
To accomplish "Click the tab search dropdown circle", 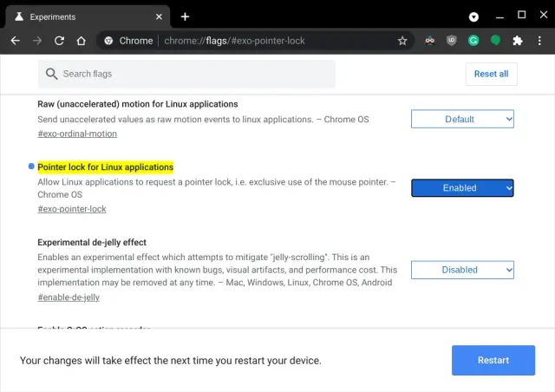I will (474, 16).
